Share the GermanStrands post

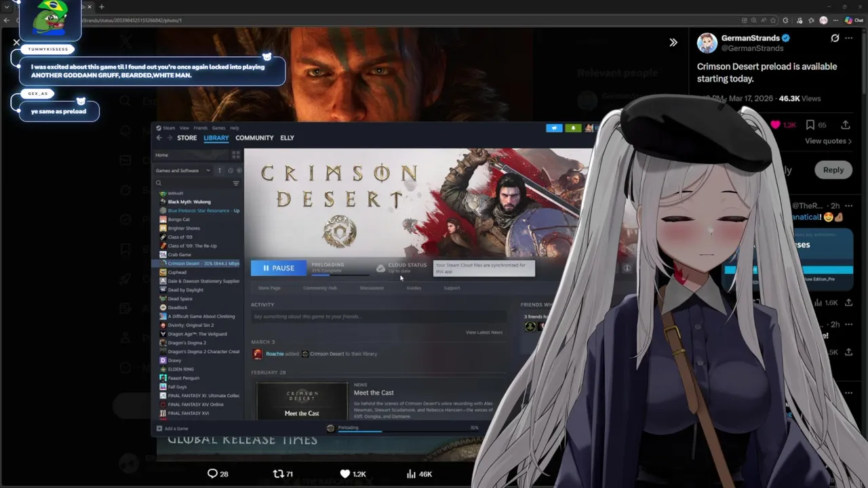(846, 125)
